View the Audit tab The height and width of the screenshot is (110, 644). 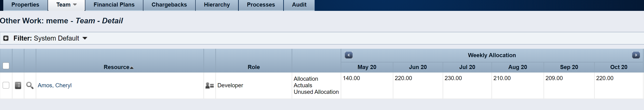(299, 5)
